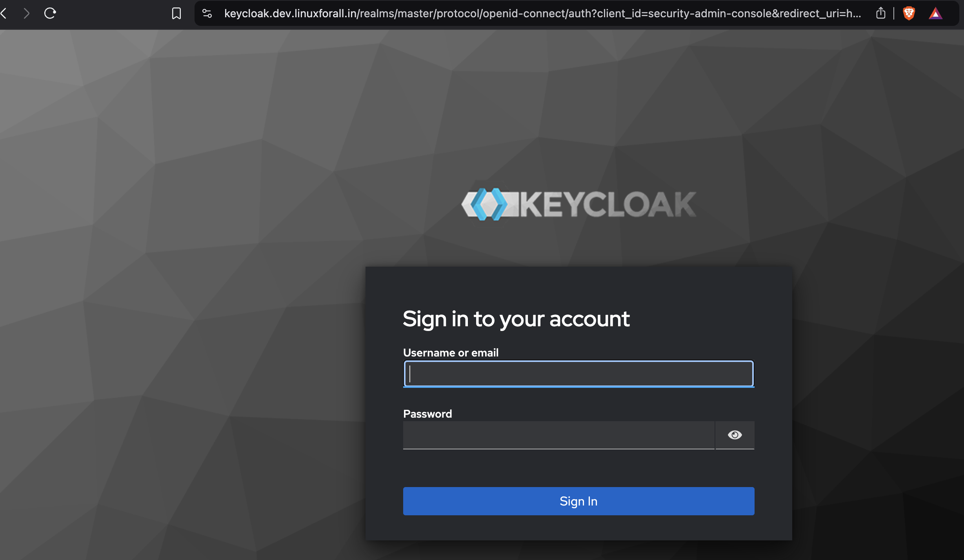Open the bookmarks sidebar icon

click(176, 13)
